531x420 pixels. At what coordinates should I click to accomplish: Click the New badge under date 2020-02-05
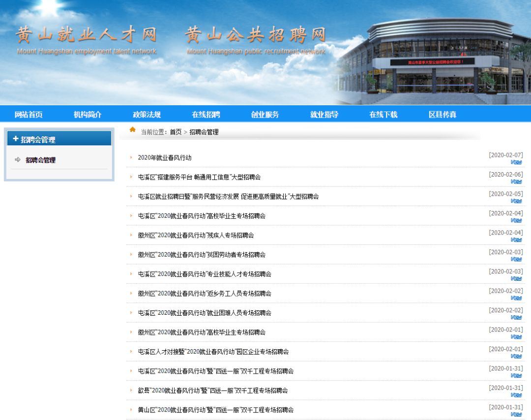pyautogui.click(x=516, y=201)
